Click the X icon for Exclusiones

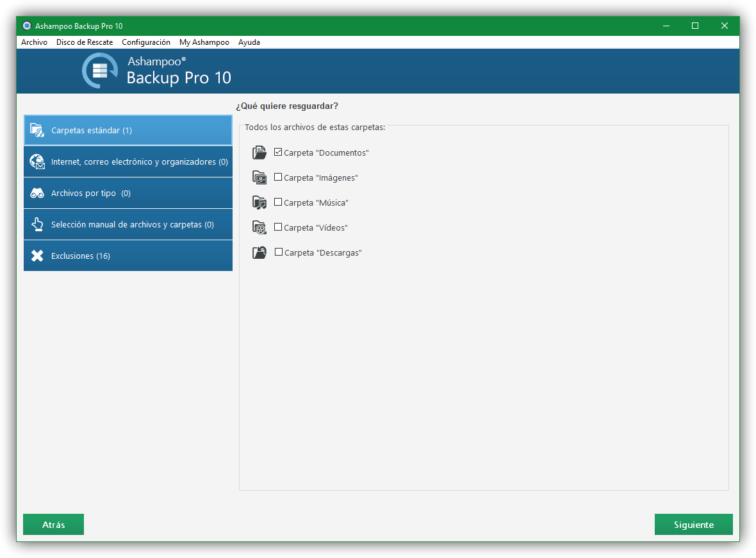[x=37, y=256]
